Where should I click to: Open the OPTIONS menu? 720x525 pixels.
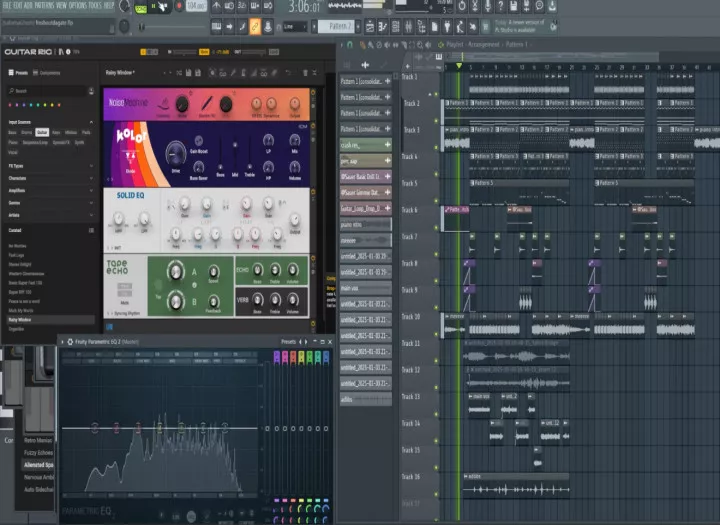(78, 6)
